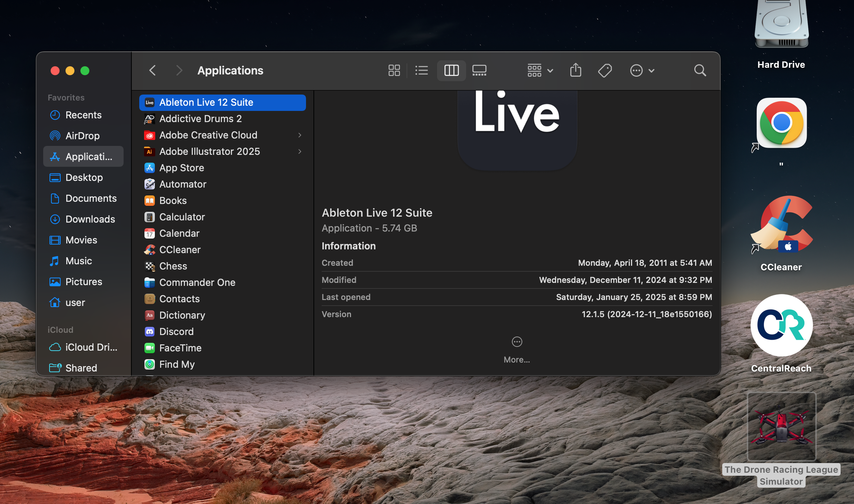Screen dimensions: 854x504
Task: Select CCleaner icon in Applications list
Action: pos(149,250)
